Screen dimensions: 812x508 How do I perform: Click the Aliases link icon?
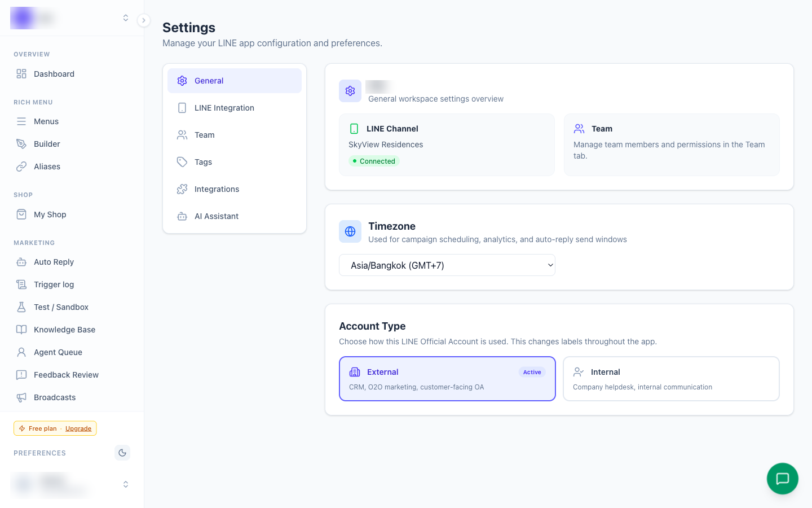point(21,167)
